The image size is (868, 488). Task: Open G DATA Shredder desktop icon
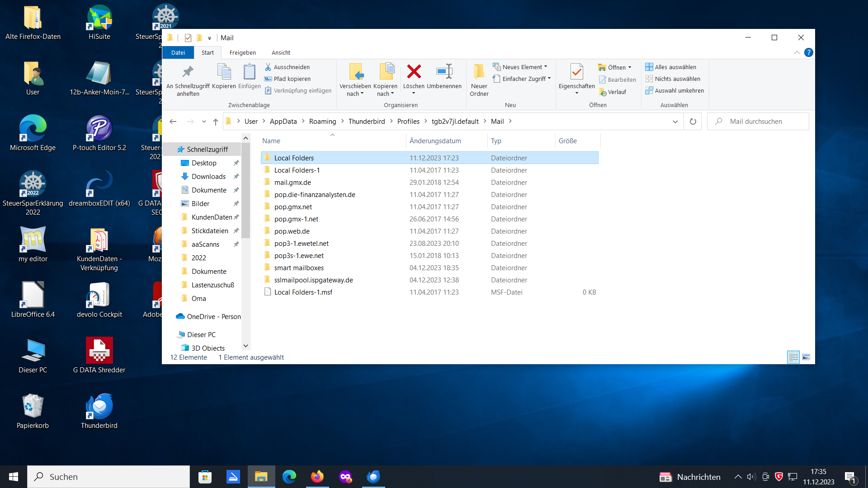(x=99, y=356)
